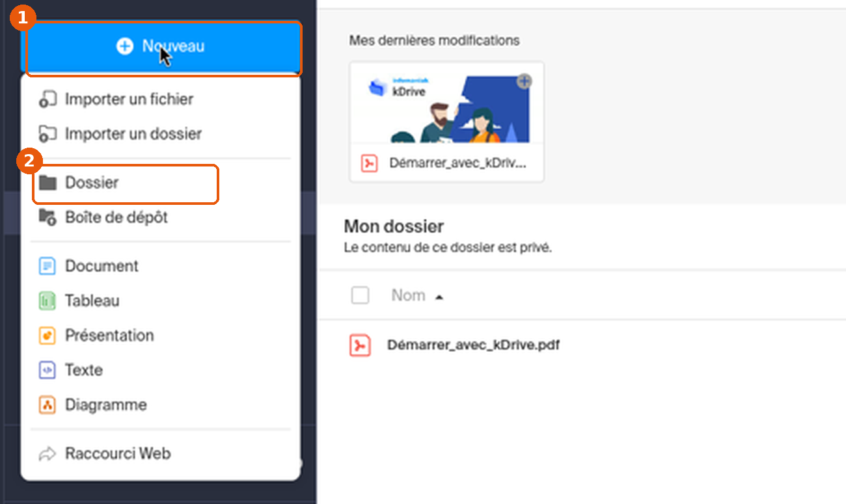This screenshot has width=846, height=504.
Task: Click the truncated Démarrer_avec_kDriv... card label
Action: (x=457, y=163)
